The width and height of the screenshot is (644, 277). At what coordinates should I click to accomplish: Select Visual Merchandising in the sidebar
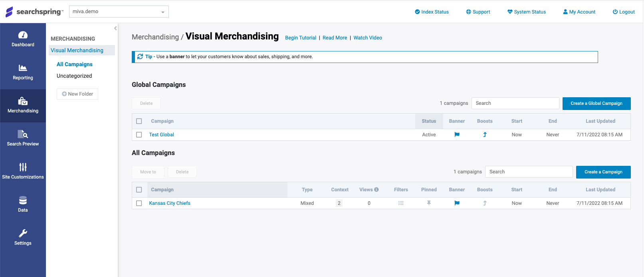click(x=82, y=50)
